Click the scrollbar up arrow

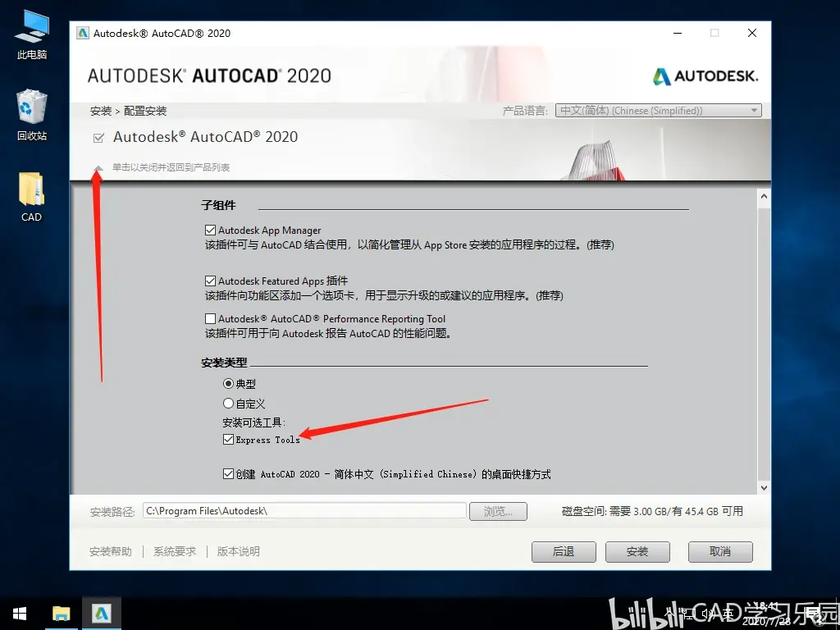[x=764, y=197]
